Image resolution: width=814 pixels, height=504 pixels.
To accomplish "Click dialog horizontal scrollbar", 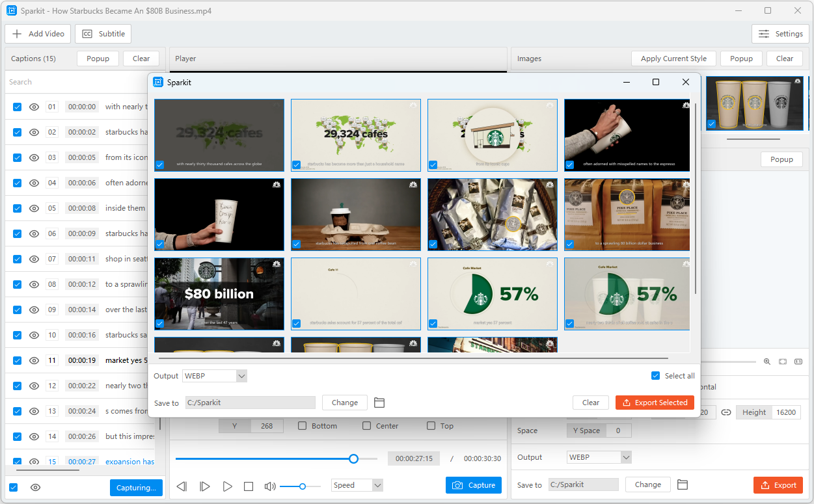I will coord(413,358).
